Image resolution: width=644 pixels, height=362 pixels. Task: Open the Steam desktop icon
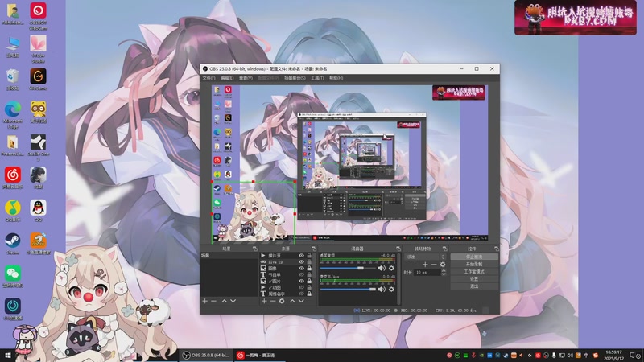pyautogui.click(x=13, y=244)
